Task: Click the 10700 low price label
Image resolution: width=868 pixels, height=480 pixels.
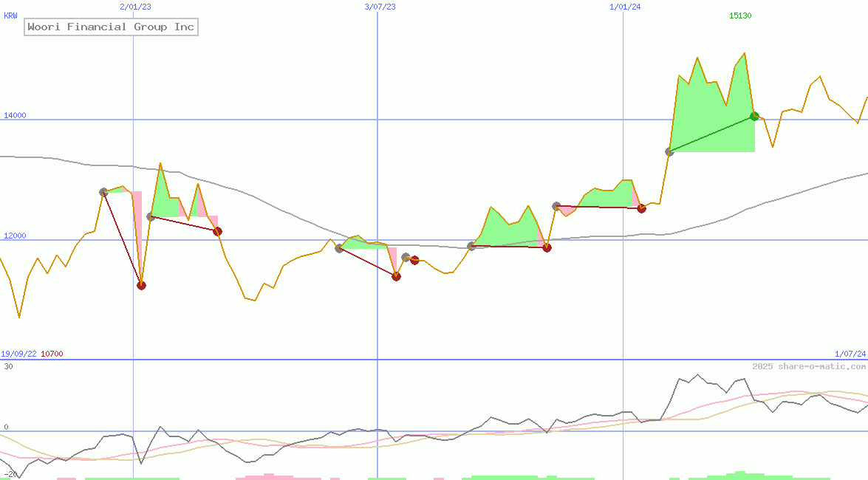Action: tap(52, 353)
